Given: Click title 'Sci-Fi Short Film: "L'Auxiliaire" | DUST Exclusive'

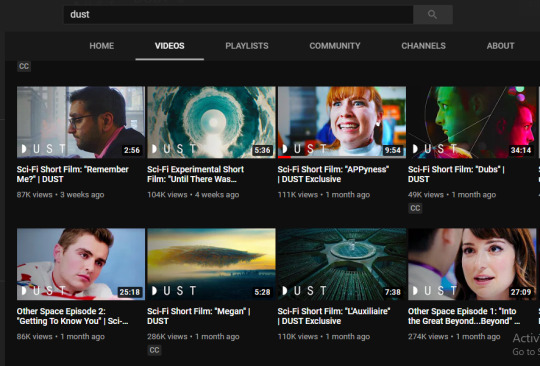Looking at the screenshot, I should 334,316.
